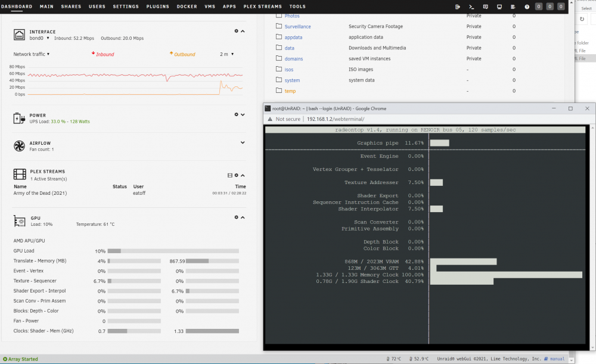Open the web terminal icon

[x=471, y=7]
